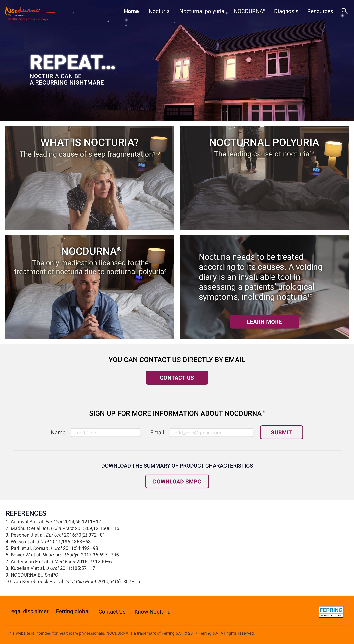Open the Nocturnal polyuria menu item

(202, 11)
